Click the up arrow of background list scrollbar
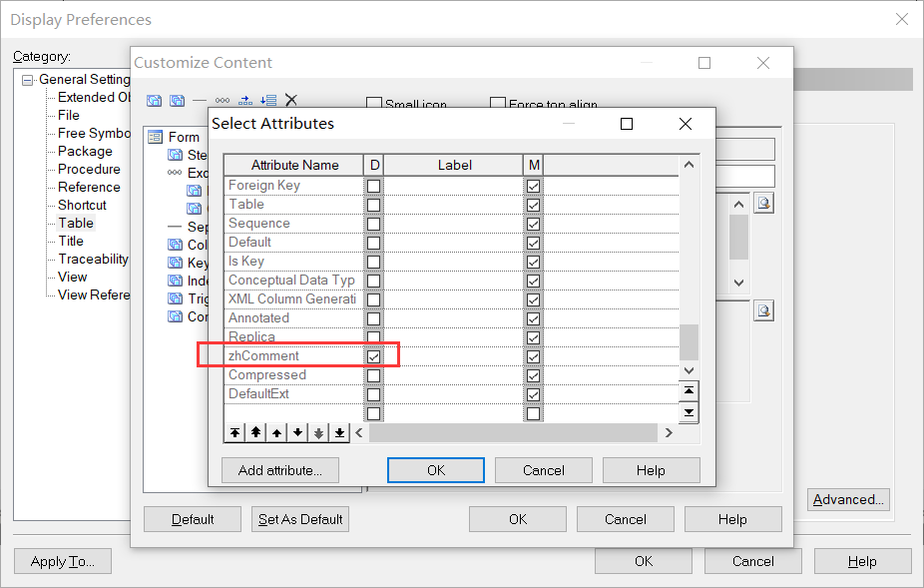 click(x=739, y=205)
